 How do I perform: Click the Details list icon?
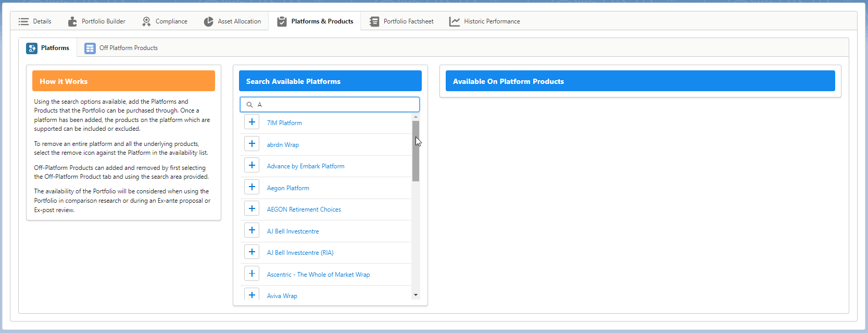click(x=23, y=21)
